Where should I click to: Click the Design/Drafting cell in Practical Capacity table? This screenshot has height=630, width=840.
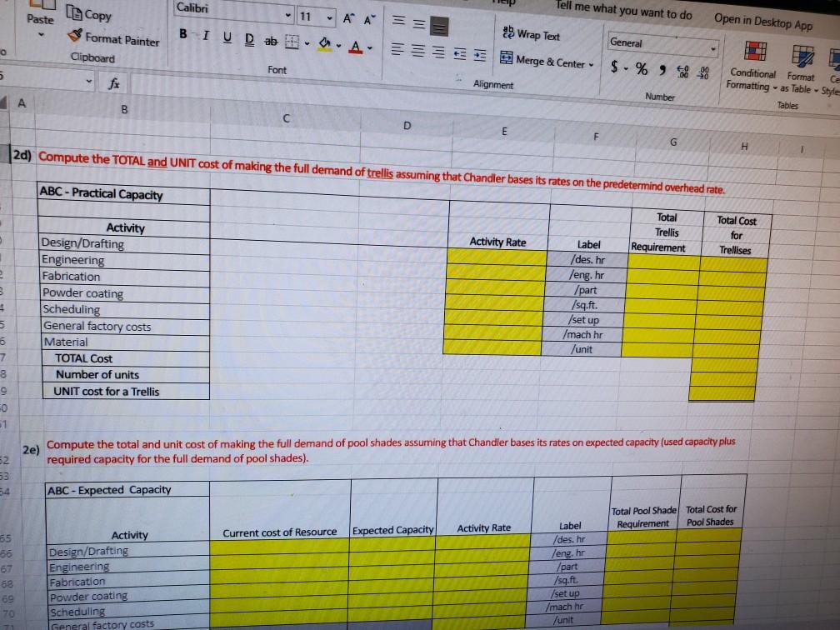click(124, 244)
